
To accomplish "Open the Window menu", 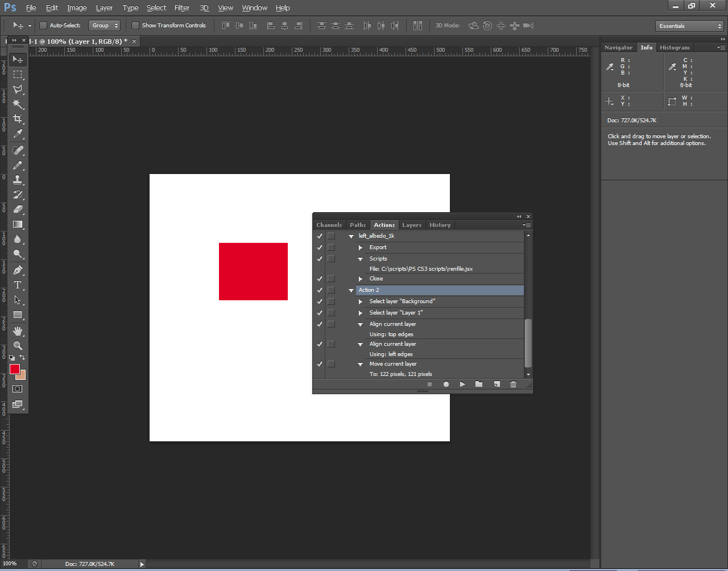I will click(x=254, y=8).
